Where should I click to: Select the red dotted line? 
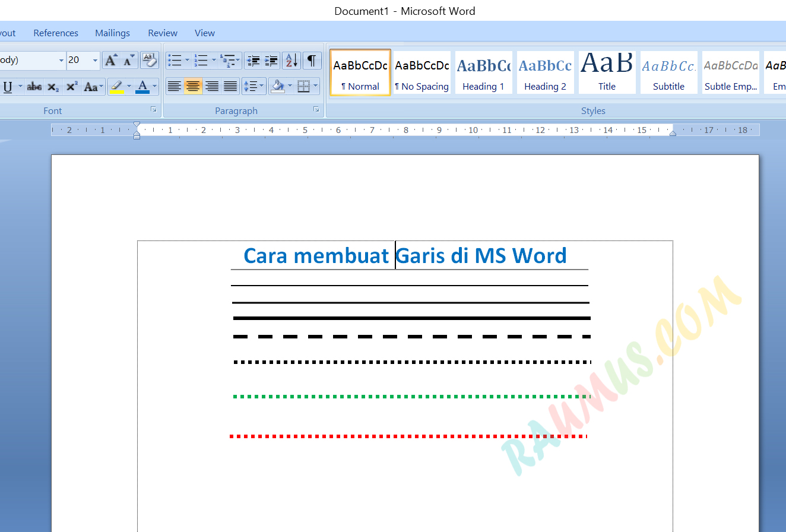point(408,436)
